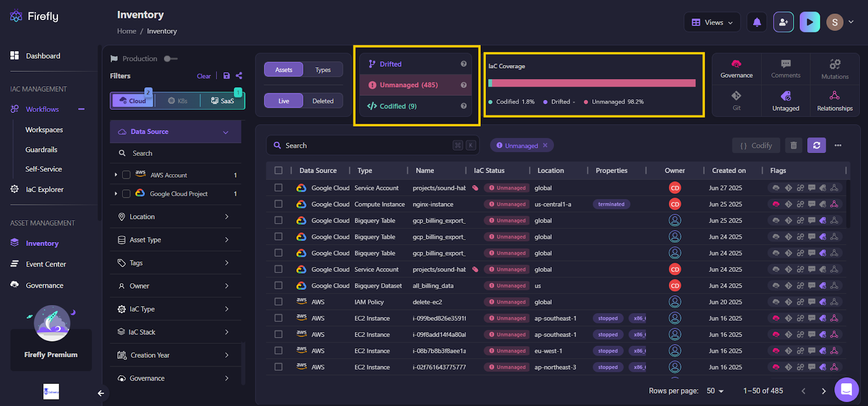Click the play tutorial button

pyautogui.click(x=809, y=22)
